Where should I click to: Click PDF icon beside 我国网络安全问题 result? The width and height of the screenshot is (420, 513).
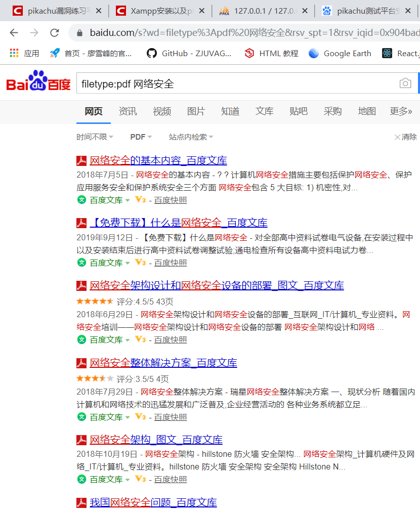[81, 502]
